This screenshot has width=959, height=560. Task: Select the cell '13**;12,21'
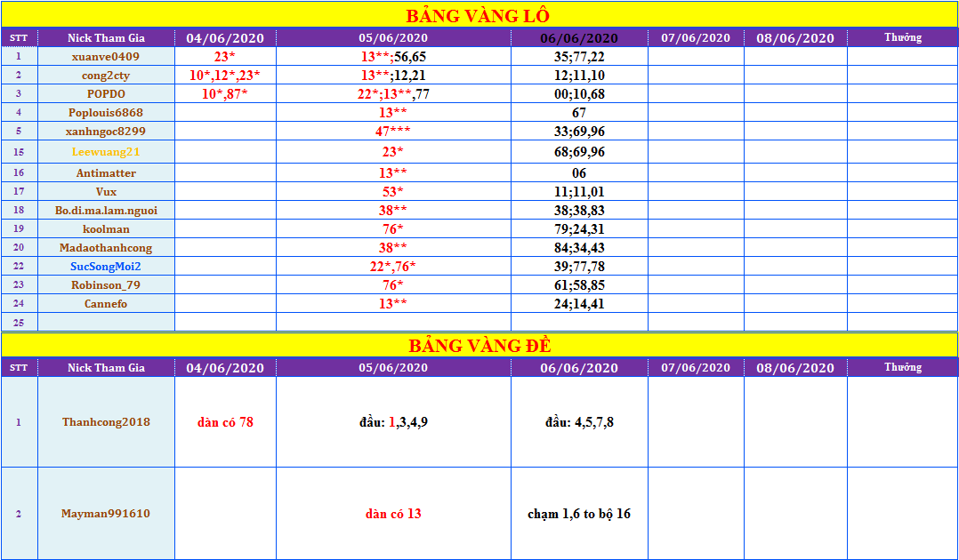pyautogui.click(x=393, y=76)
